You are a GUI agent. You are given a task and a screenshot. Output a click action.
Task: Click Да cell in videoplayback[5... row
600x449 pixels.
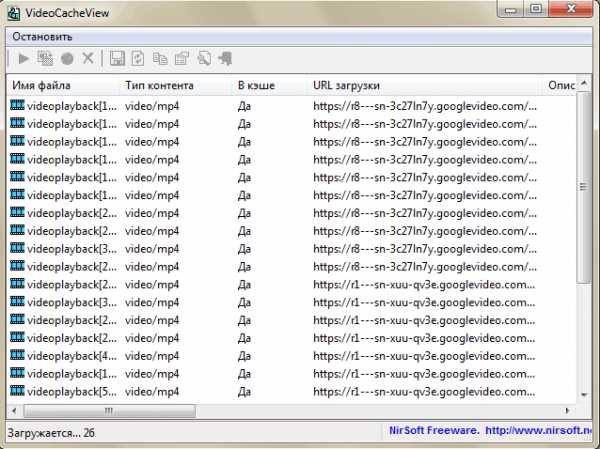pos(244,392)
